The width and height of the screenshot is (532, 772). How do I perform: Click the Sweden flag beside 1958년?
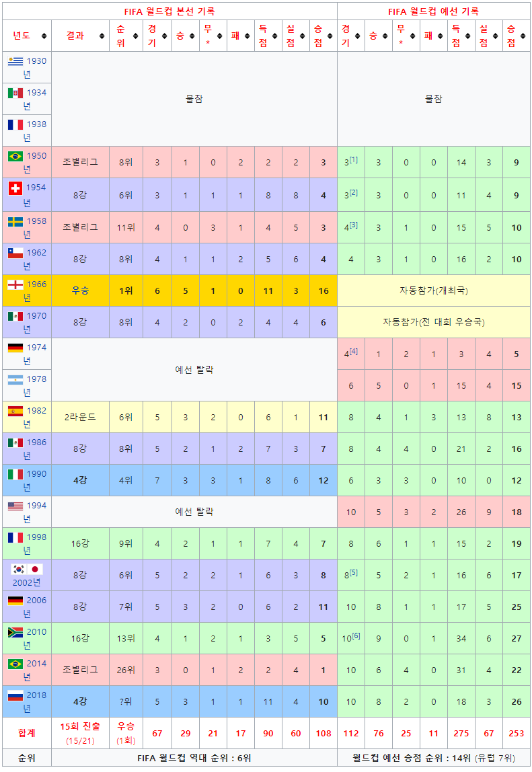coord(15,221)
